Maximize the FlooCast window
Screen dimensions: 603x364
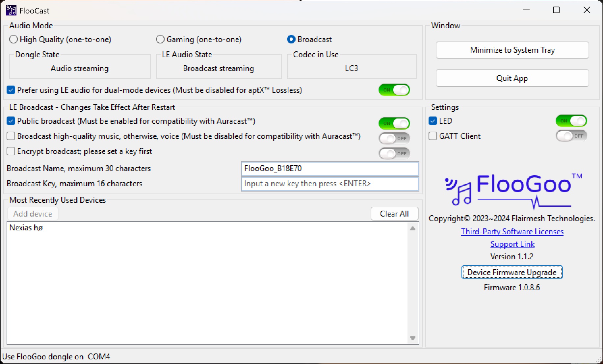point(556,10)
